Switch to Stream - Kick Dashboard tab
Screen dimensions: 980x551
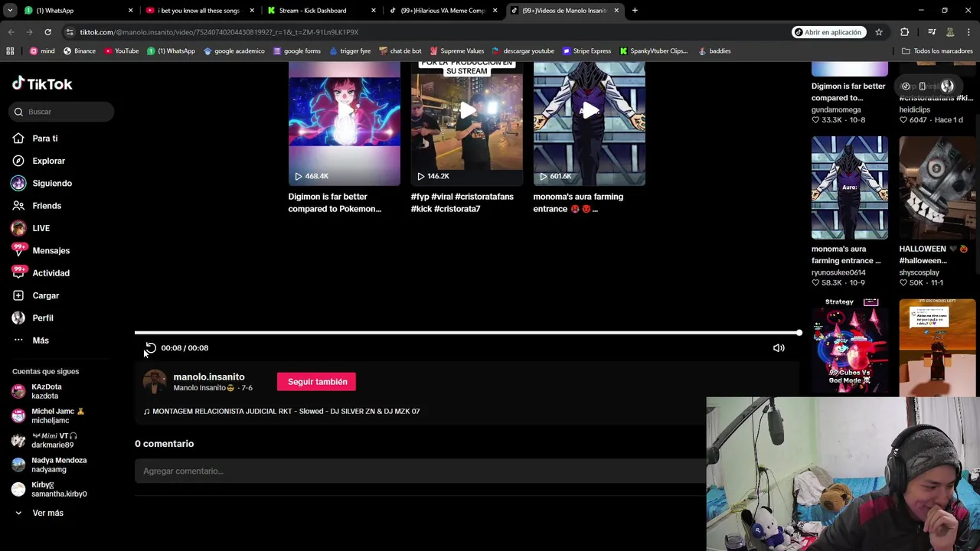[322, 11]
